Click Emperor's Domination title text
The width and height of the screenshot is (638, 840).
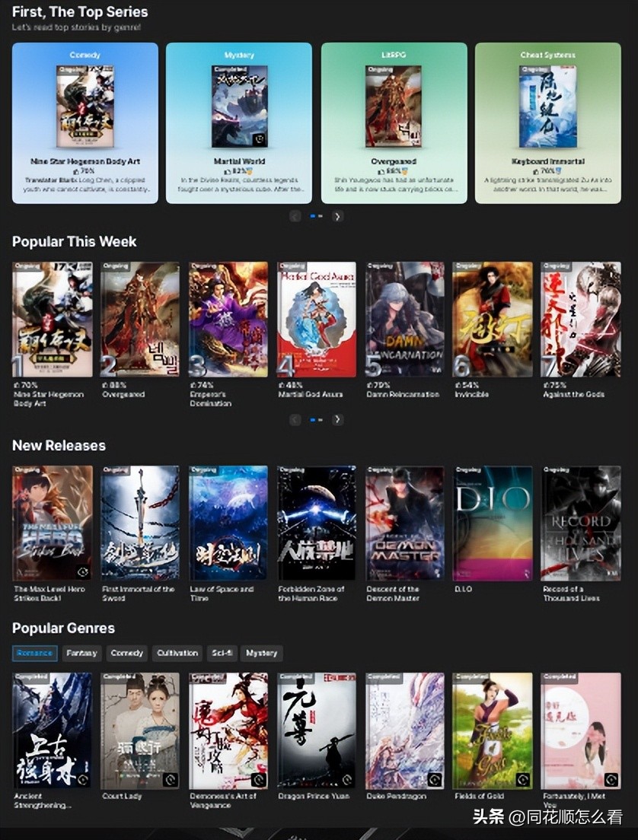coord(211,399)
